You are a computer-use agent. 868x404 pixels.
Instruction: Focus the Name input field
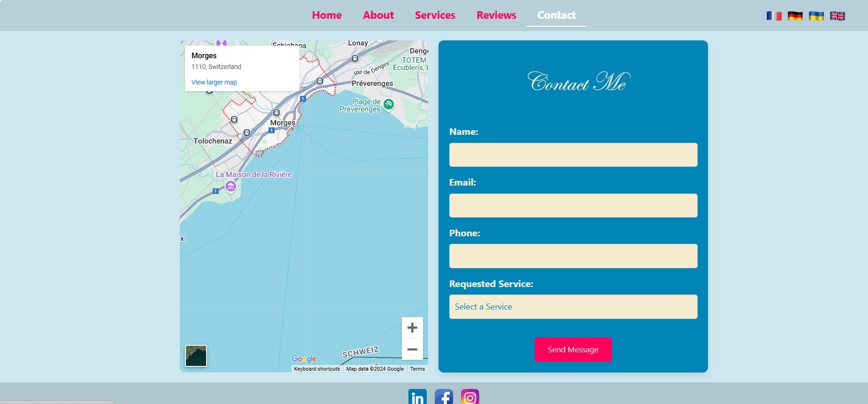click(x=573, y=155)
